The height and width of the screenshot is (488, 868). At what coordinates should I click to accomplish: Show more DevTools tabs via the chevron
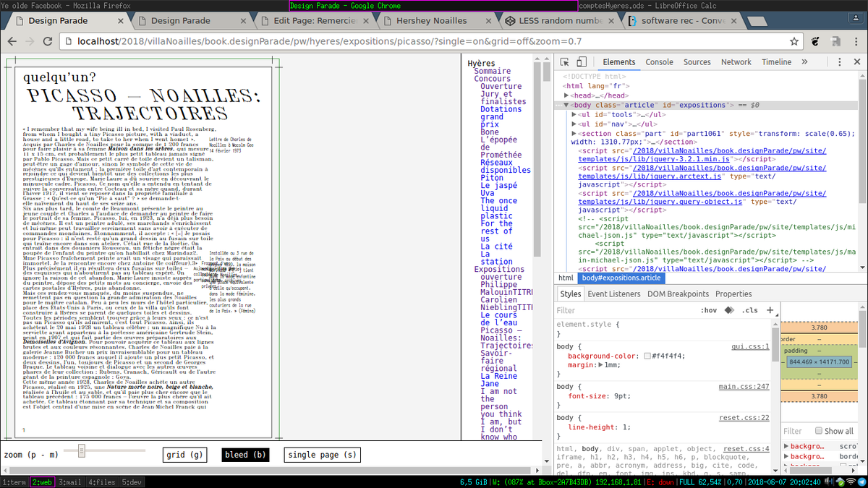(804, 62)
